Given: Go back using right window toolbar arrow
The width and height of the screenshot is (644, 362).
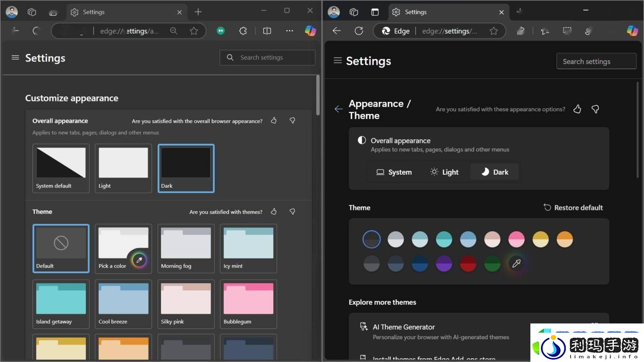Looking at the screenshot, I should [x=337, y=31].
